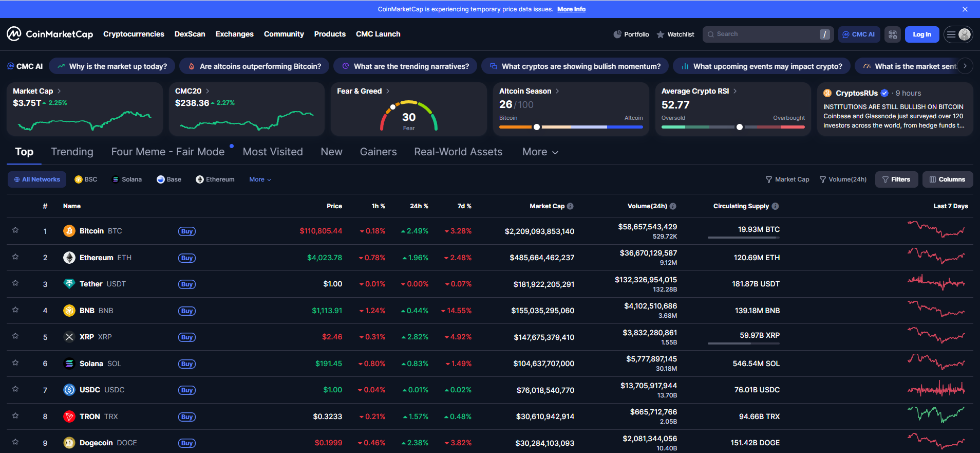Close the price data issues banner
Screen dimensions: 980x453
965,9
